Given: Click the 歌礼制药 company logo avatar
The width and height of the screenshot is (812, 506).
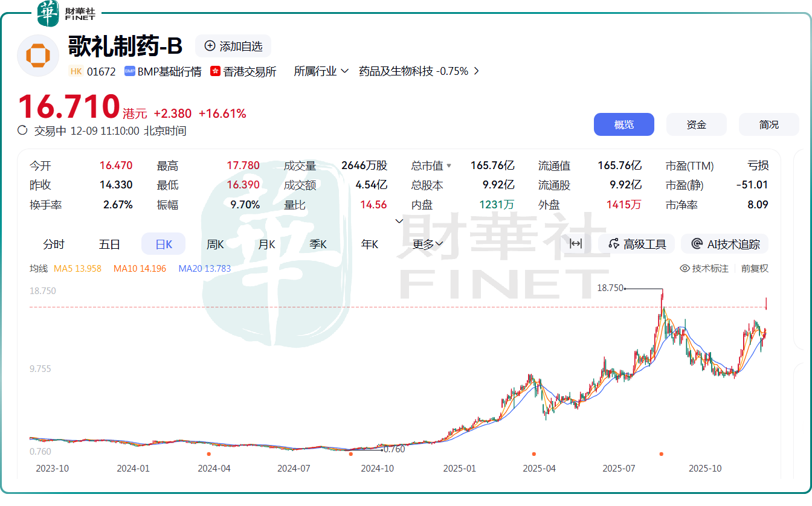Looking at the screenshot, I should (x=37, y=55).
